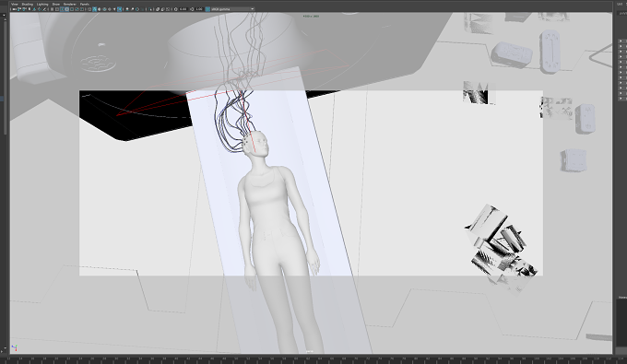Switch viewport to Wireframe shading
Image resolution: width=627 pixels, height=364 pixels.
89,9
